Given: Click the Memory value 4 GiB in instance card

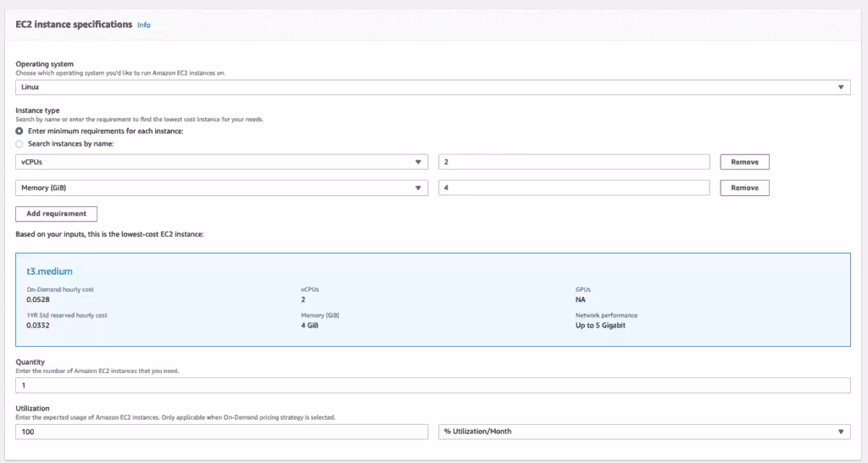Looking at the screenshot, I should [309, 325].
